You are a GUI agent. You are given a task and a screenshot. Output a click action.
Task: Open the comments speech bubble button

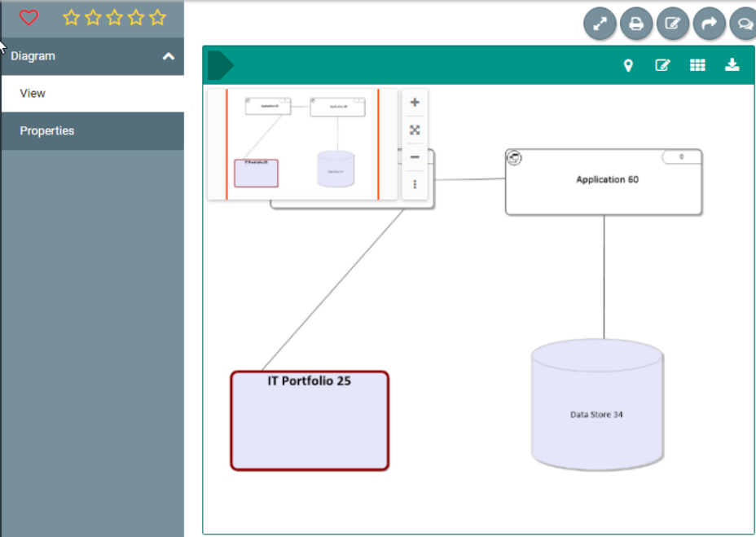(744, 24)
